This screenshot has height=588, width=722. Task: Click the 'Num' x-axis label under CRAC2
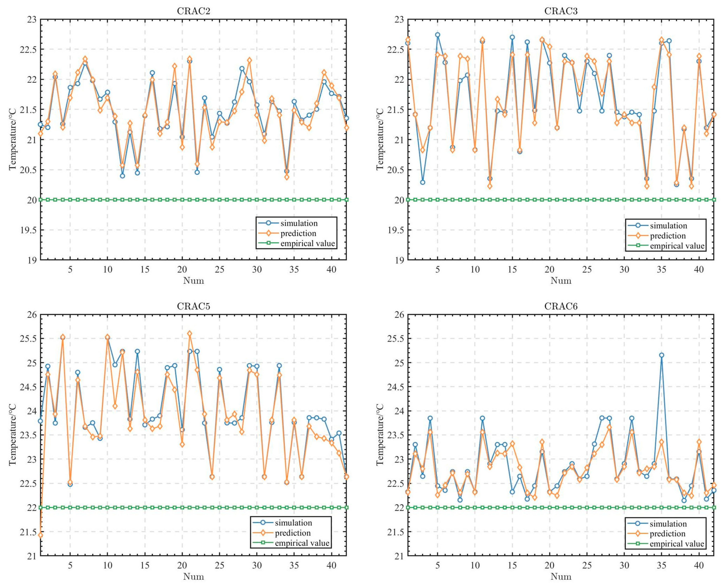click(193, 280)
